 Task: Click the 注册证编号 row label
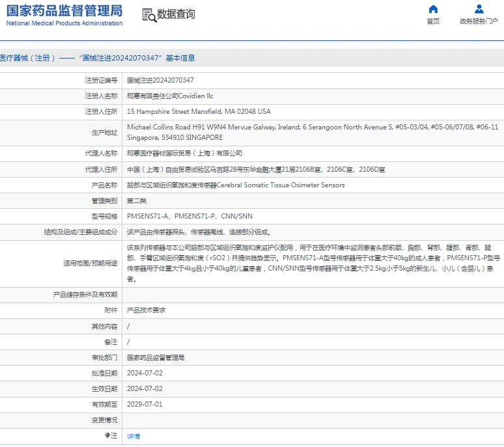click(101, 80)
